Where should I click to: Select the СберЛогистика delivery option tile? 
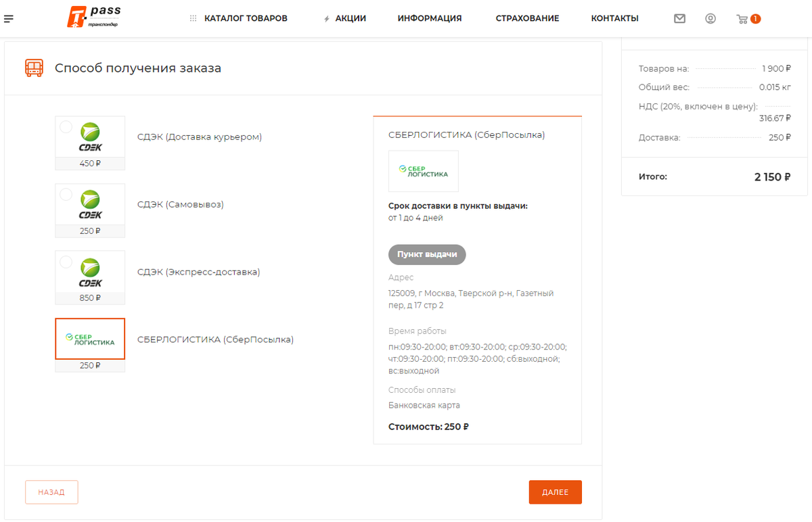(90, 339)
